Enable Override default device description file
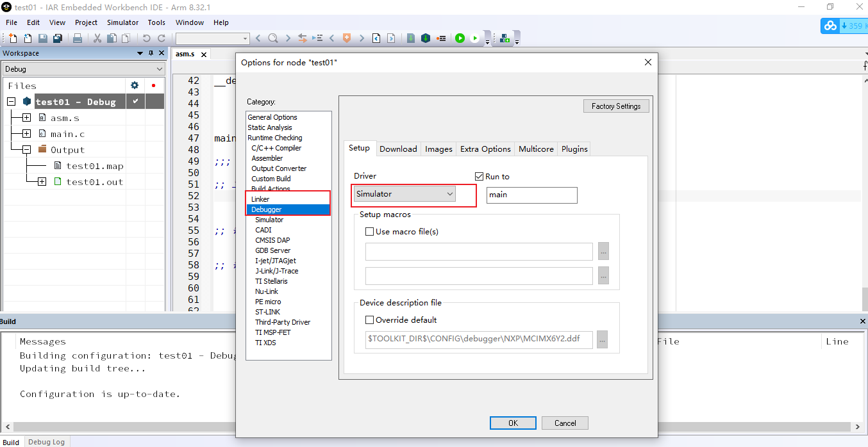The height and width of the screenshot is (447, 868). [370, 320]
